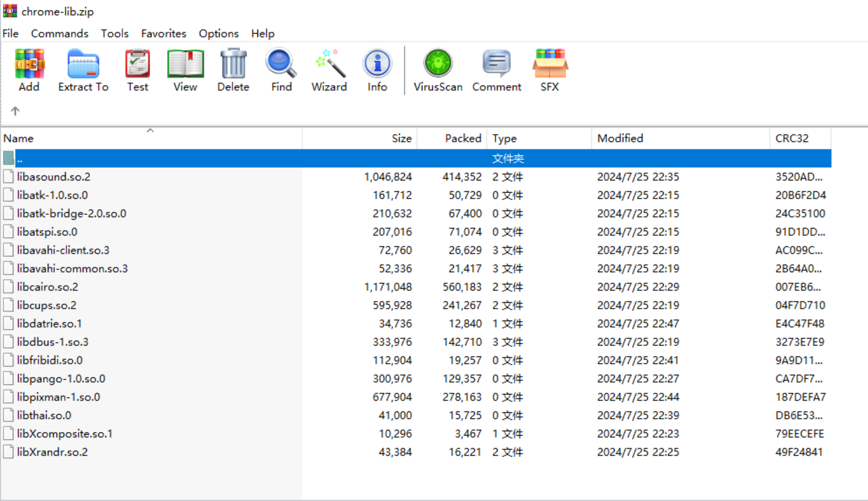Launch the Wizard wand tool
The width and height of the screenshot is (868, 501).
tap(329, 70)
